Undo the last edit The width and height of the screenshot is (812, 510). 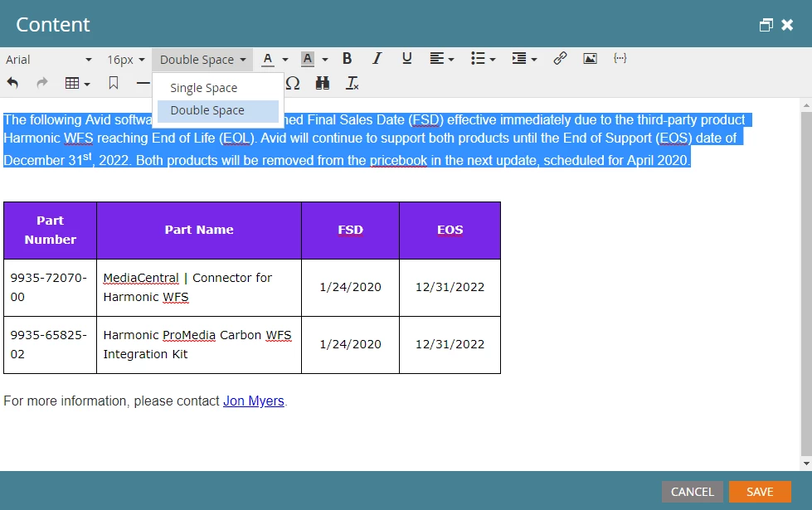point(13,83)
